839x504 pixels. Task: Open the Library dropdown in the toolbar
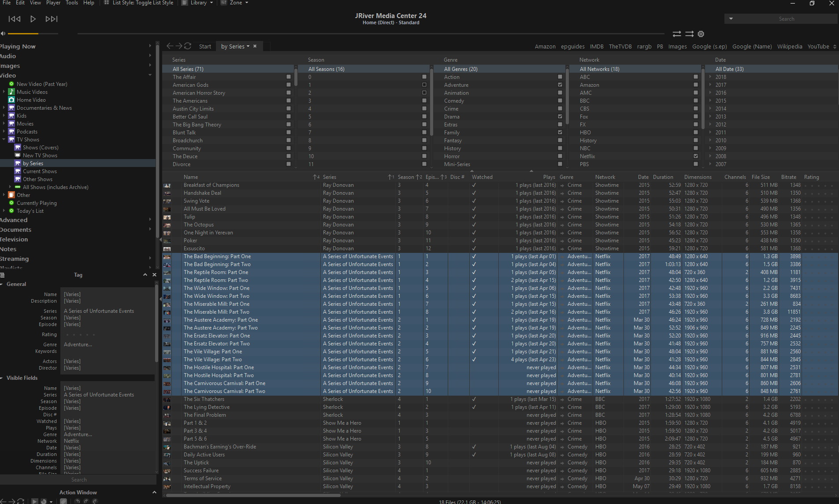pyautogui.click(x=202, y=3)
